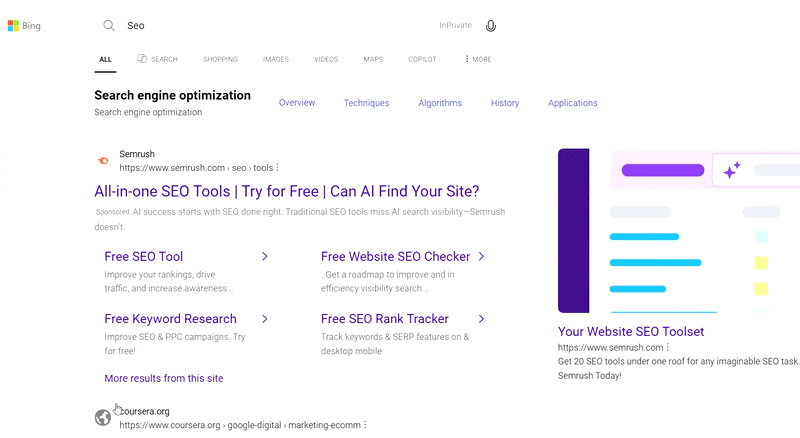Expand chevron next to Free SEO Tool

[265, 256]
